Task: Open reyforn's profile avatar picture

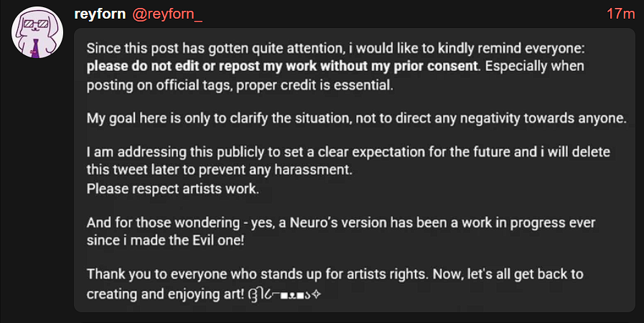Action: point(37,32)
